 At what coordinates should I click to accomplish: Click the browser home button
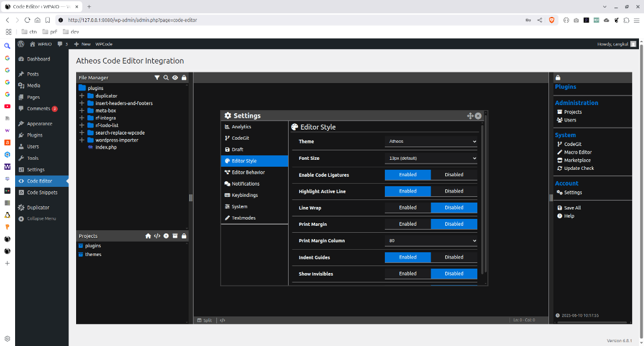point(37,20)
